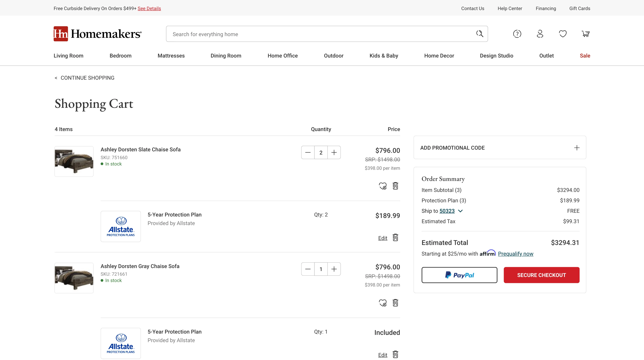Viewport: 644px width, 360px height.
Task: Click the 50323 zip code link
Action: click(447, 211)
